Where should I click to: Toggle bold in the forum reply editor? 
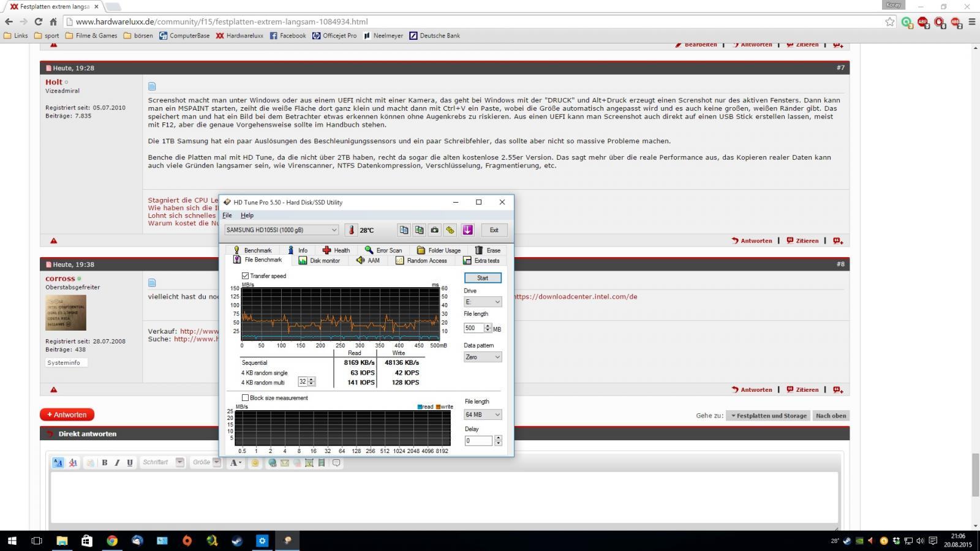click(x=105, y=463)
